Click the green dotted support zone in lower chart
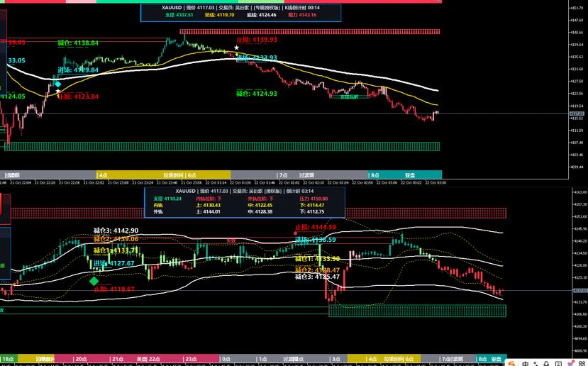Image resolution: width=588 pixels, height=366 pixels. point(417,311)
